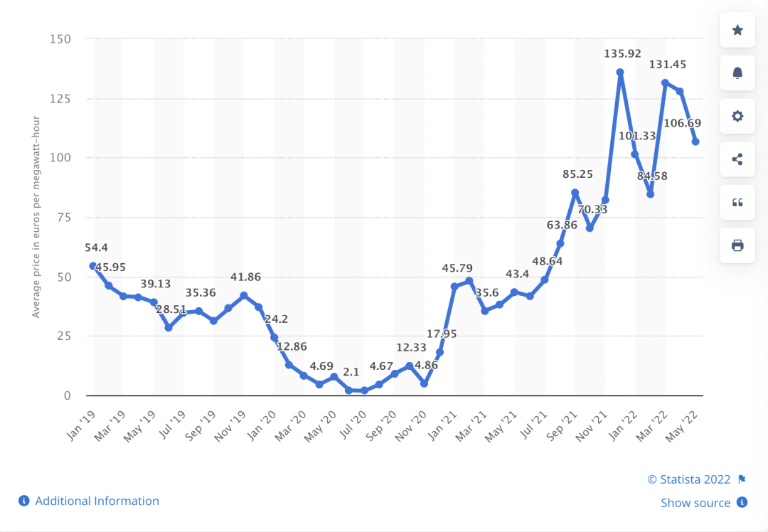Image resolution: width=768 pixels, height=532 pixels.
Task: Click info icon beside Additional Information
Action: coord(23,501)
